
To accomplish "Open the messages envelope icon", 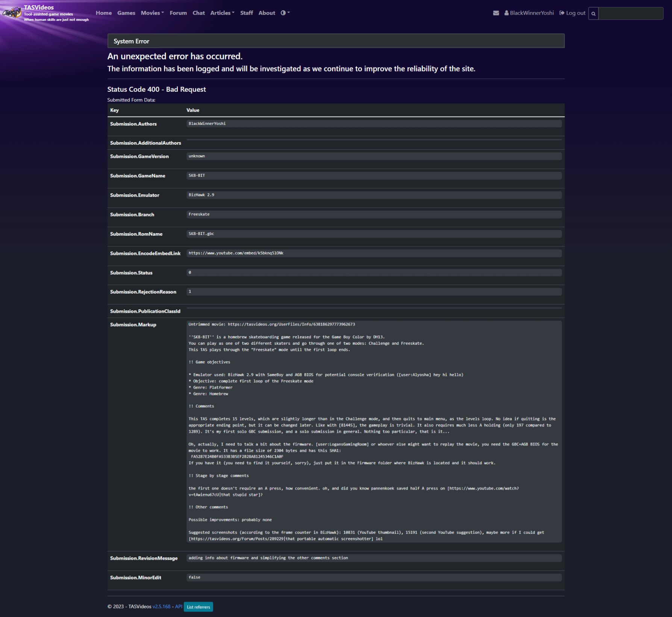I will pos(496,13).
